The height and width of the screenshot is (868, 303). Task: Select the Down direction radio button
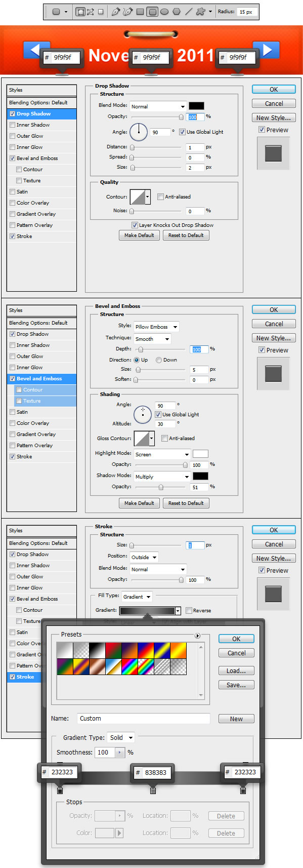(159, 360)
